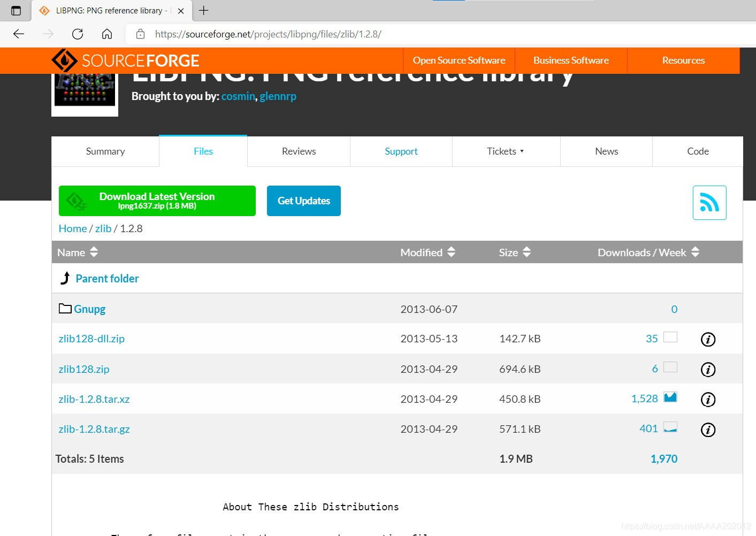
Task: Reload the page with refresh icon
Action: click(78, 34)
